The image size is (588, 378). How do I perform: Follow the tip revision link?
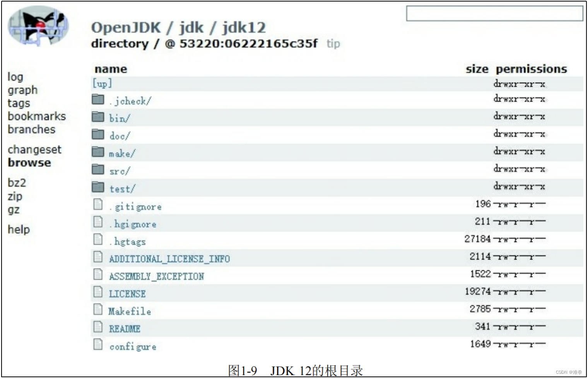click(333, 44)
